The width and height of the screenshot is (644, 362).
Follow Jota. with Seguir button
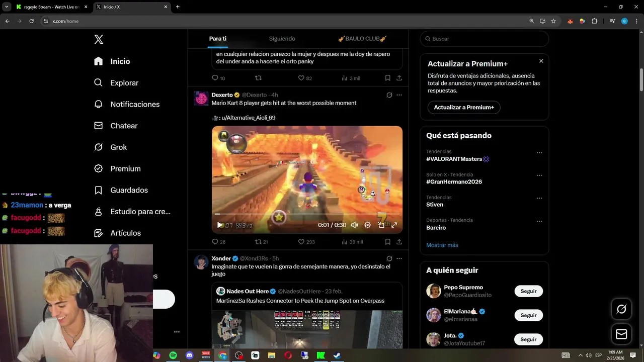coord(528,339)
